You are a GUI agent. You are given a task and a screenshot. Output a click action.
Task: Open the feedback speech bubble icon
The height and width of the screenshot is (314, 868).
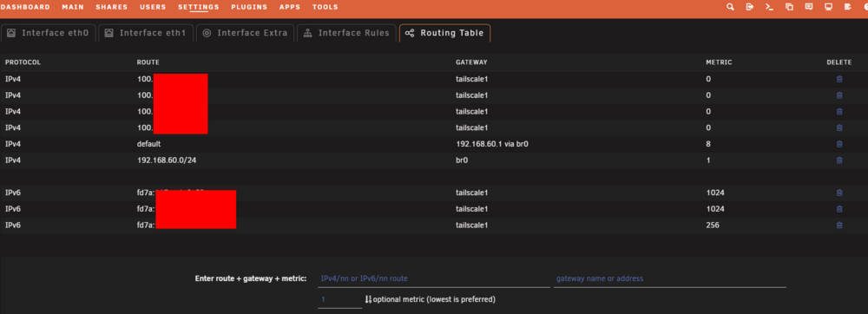[809, 7]
